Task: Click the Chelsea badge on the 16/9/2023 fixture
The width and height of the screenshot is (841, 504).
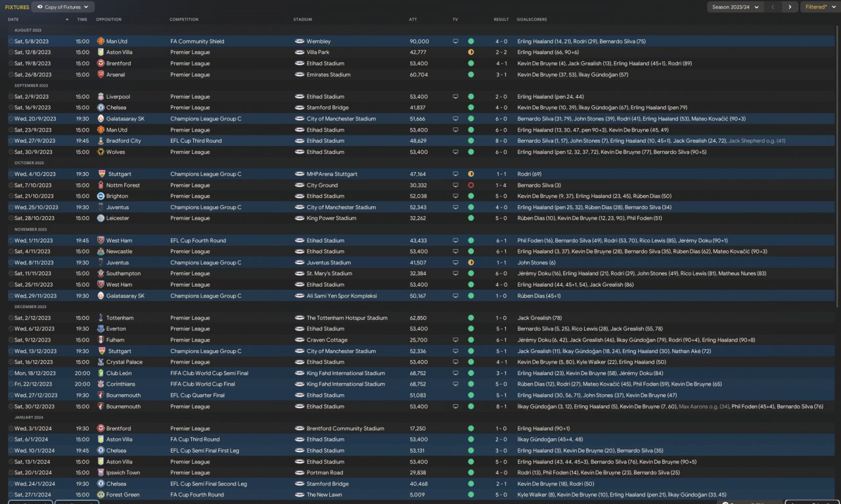Action: coord(101,108)
